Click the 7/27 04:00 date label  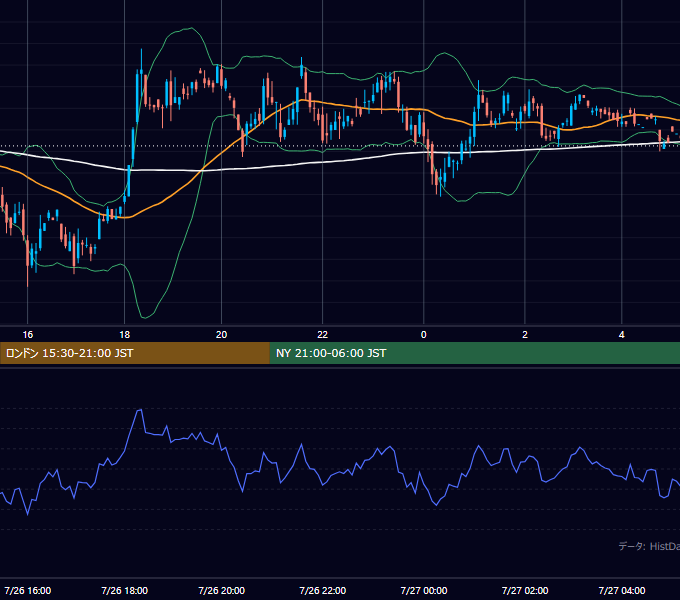622,590
